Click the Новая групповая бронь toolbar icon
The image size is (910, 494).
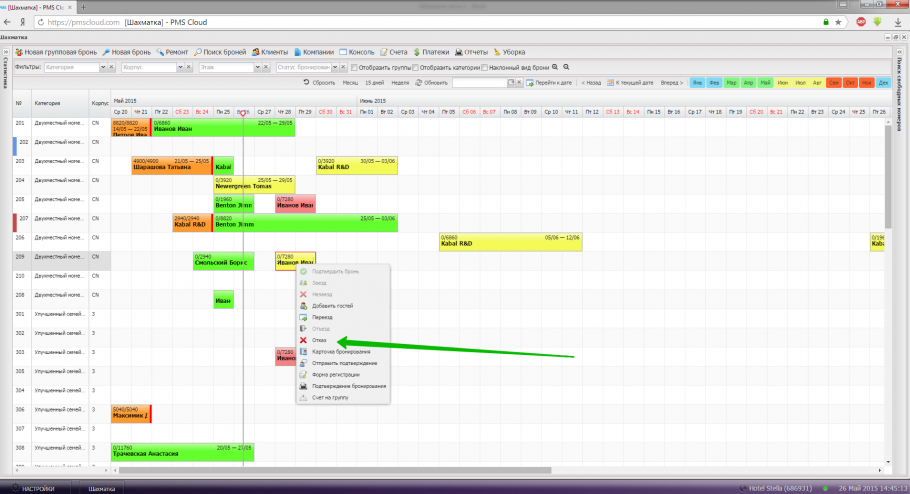[x=19, y=51]
